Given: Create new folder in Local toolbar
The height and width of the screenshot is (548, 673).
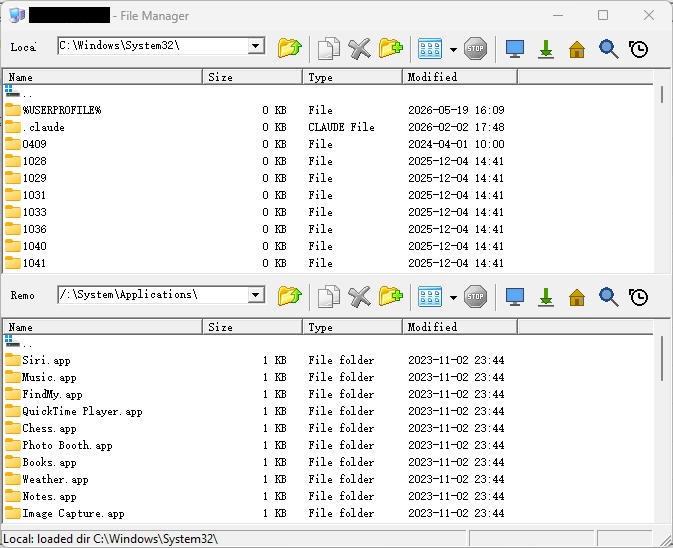Looking at the screenshot, I should (x=391, y=48).
